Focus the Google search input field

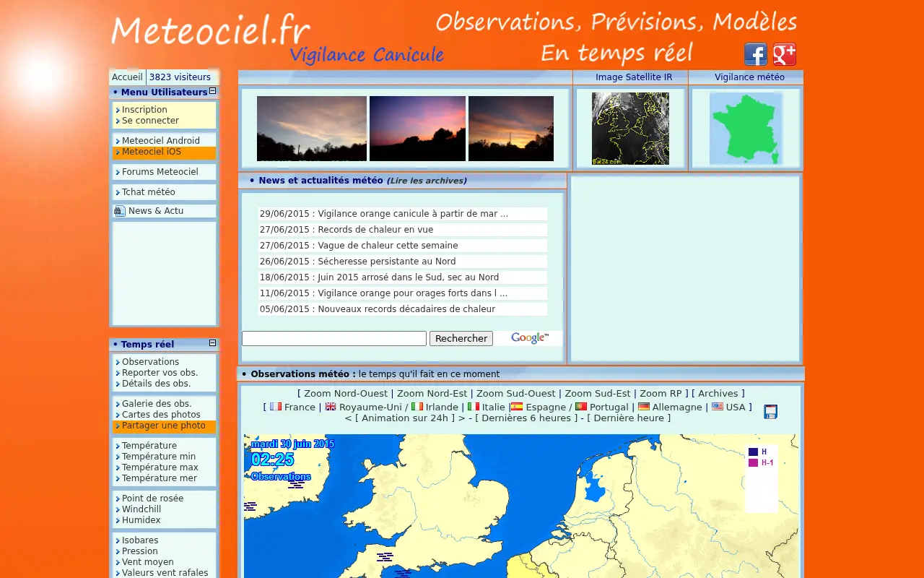[334, 338]
